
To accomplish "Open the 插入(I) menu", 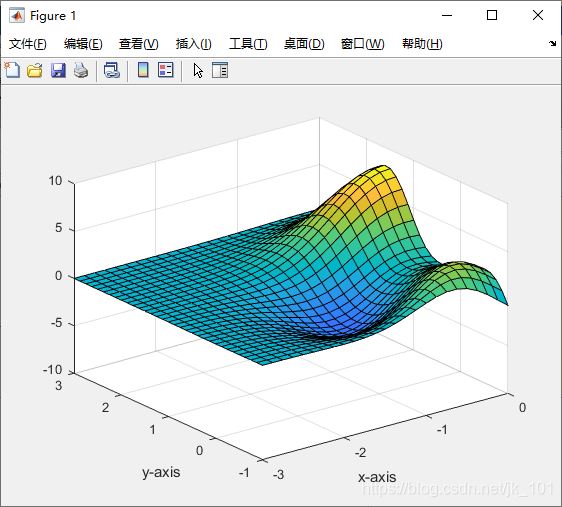I will point(194,44).
